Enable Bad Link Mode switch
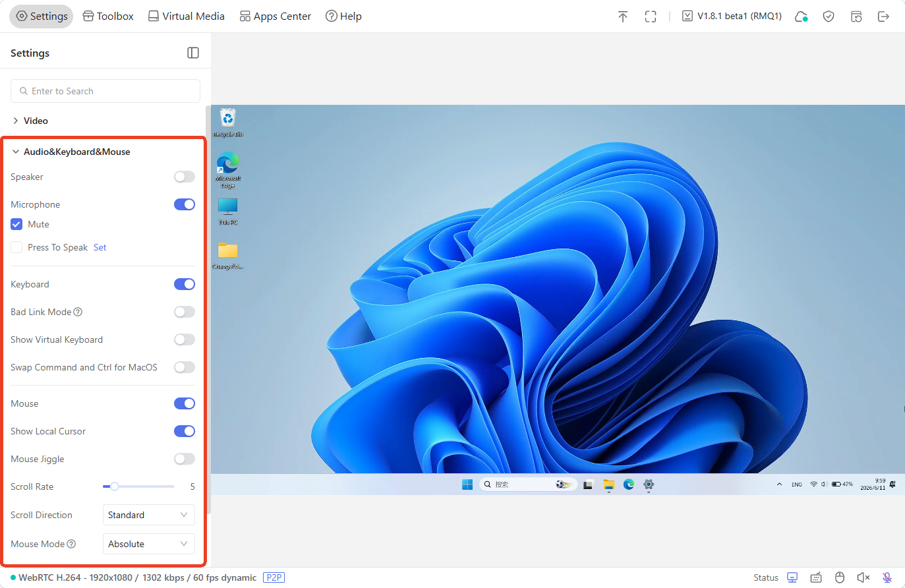The image size is (905, 588). tap(185, 312)
